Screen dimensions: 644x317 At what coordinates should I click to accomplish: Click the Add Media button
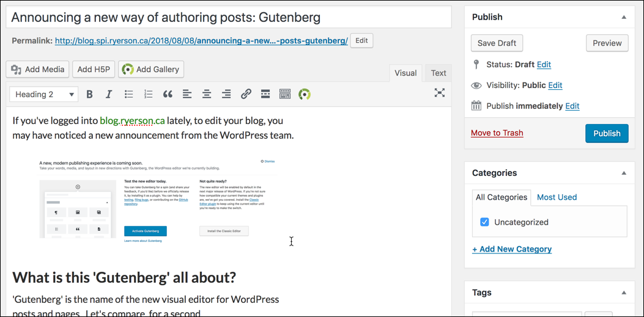37,69
